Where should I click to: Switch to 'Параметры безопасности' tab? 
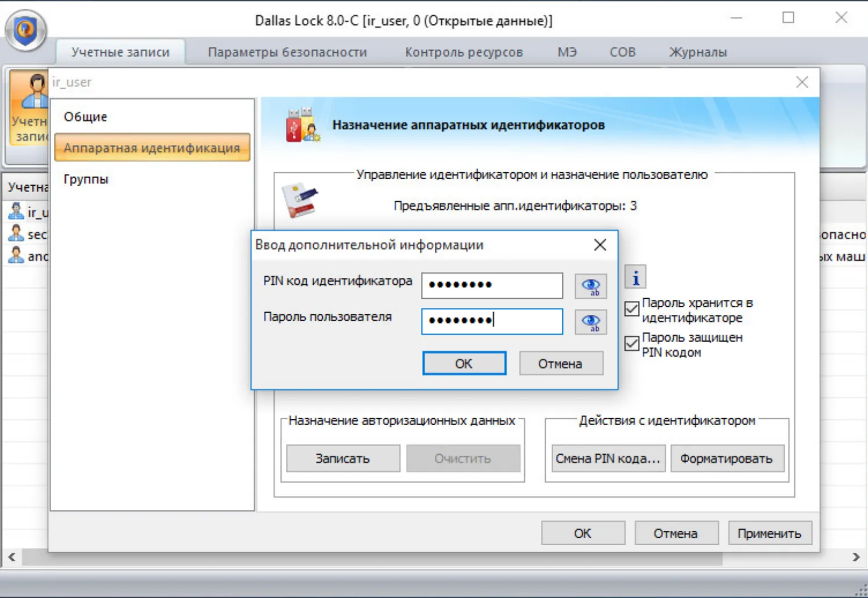(288, 52)
